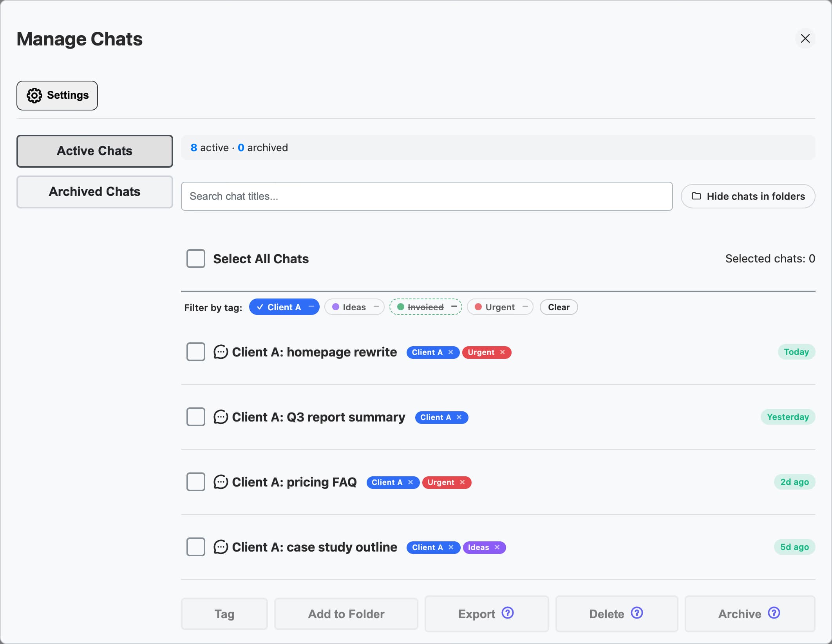Click chat bubble icon of case study outline

[x=221, y=547]
